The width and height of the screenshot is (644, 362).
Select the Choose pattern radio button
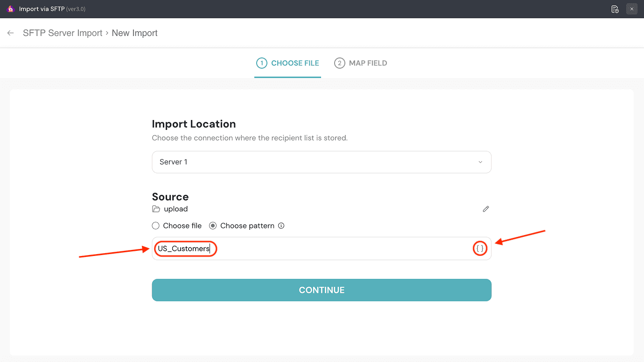(213, 226)
